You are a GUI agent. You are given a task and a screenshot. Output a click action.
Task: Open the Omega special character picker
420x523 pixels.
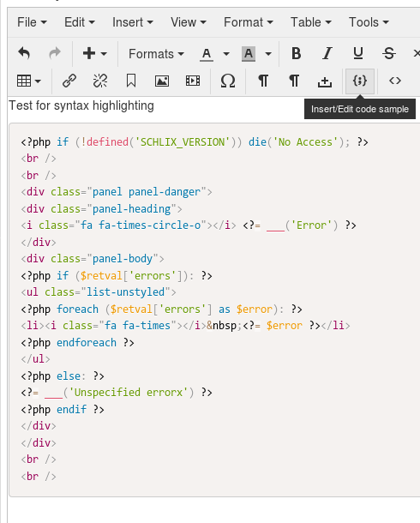coord(228,81)
